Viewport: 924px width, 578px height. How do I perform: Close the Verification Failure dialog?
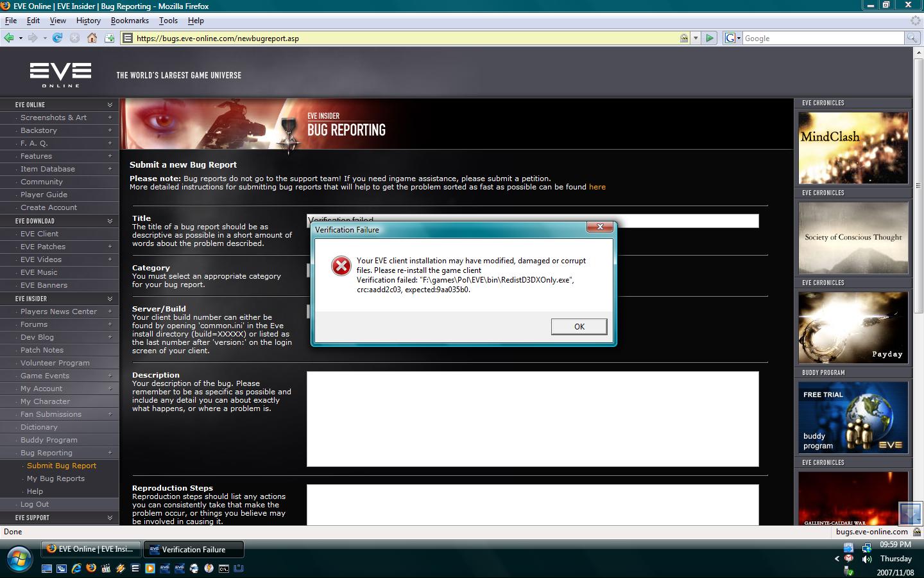[600, 227]
